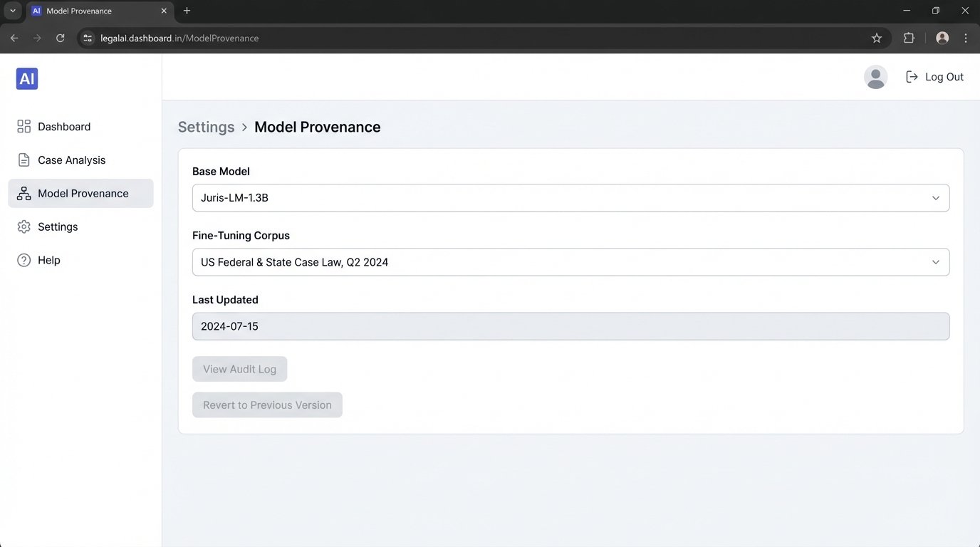Click the AI logo in sidebar

pos(27,79)
